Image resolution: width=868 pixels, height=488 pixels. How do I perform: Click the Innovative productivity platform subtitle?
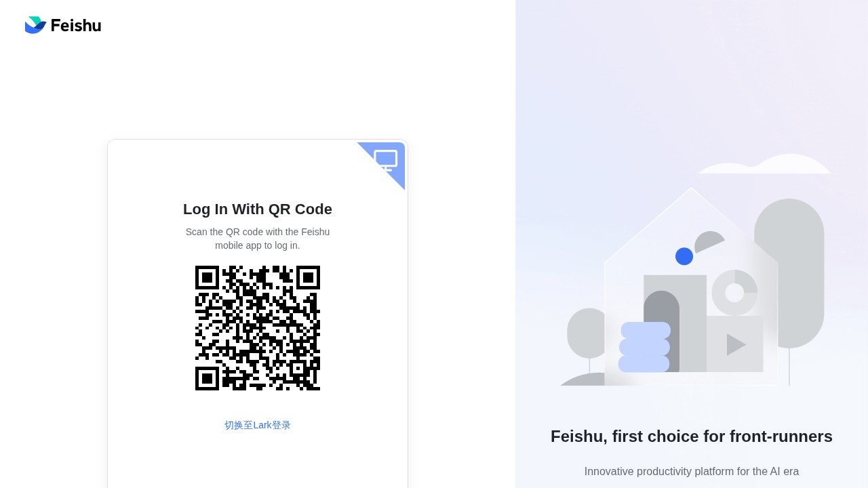pos(692,471)
